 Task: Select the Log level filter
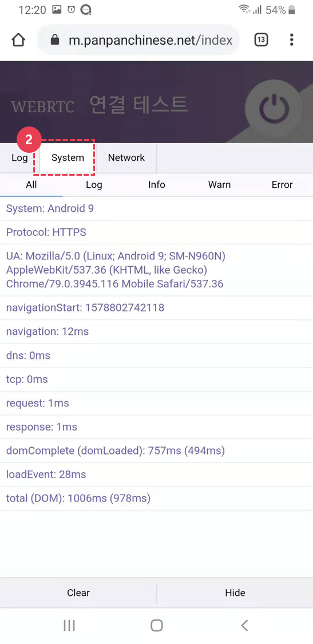click(94, 185)
